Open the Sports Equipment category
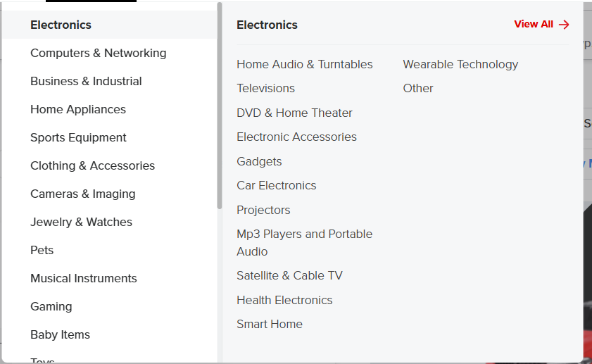This screenshot has width=592, height=364. click(78, 137)
